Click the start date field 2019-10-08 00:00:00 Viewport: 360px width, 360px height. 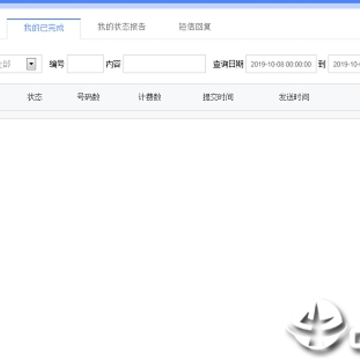(x=281, y=64)
